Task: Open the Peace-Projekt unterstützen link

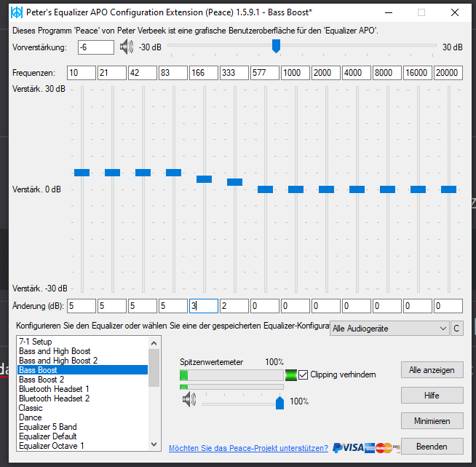Action: point(248,448)
